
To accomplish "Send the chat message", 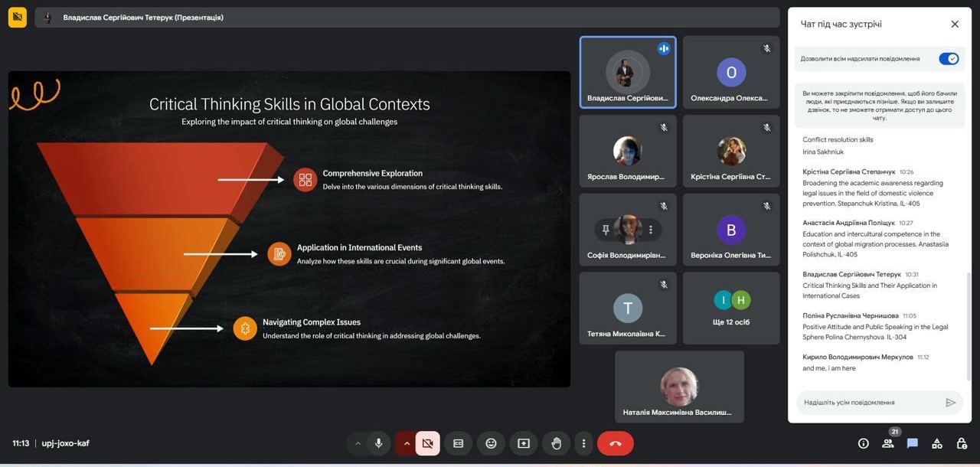I will click(x=951, y=402).
